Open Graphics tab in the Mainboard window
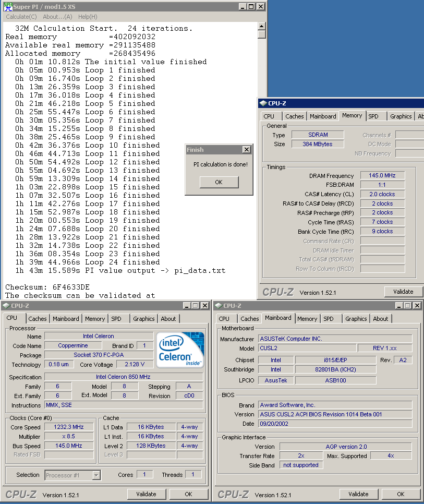The image size is (424, 504). (356, 319)
